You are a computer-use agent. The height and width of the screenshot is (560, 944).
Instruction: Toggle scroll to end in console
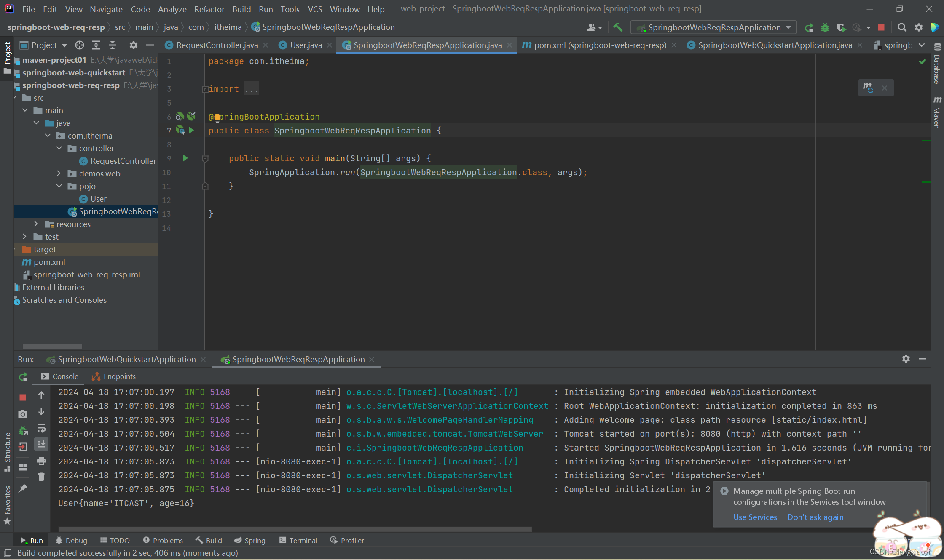point(41,444)
